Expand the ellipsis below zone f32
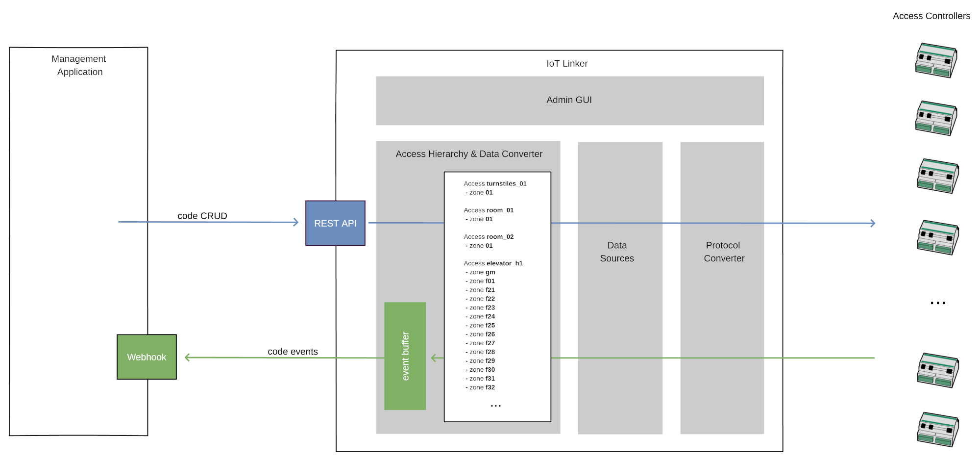The image size is (980, 461). coord(496,406)
